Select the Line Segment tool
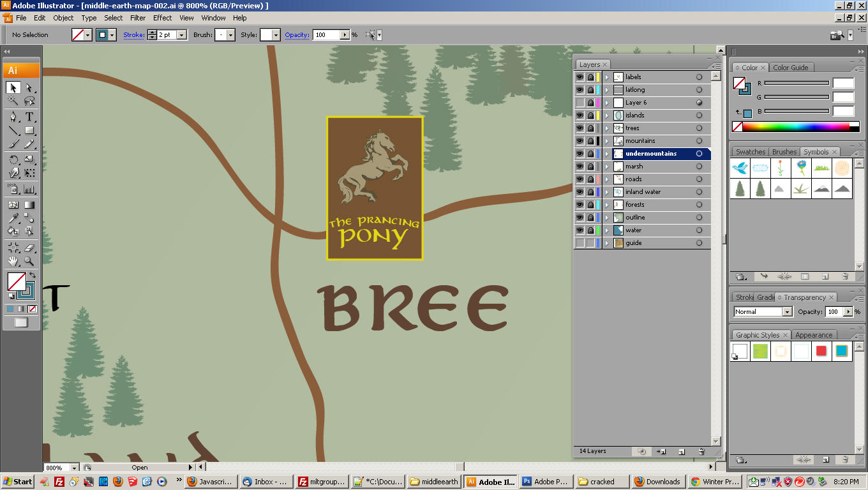 coord(13,131)
